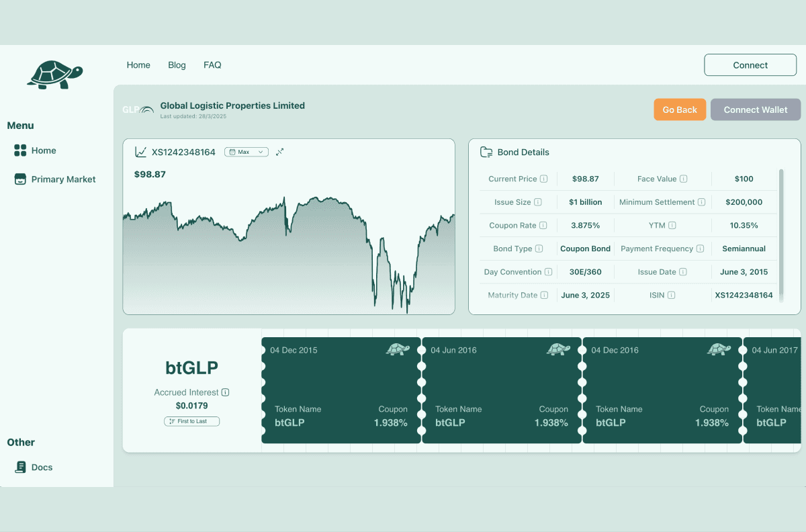This screenshot has width=806, height=532.
Task: Show info tooltip for Day Convention
Action: click(x=548, y=272)
